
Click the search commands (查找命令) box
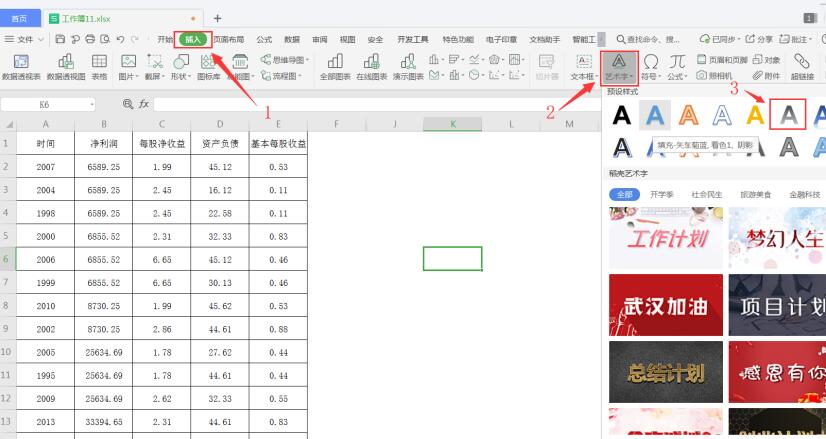[648, 39]
